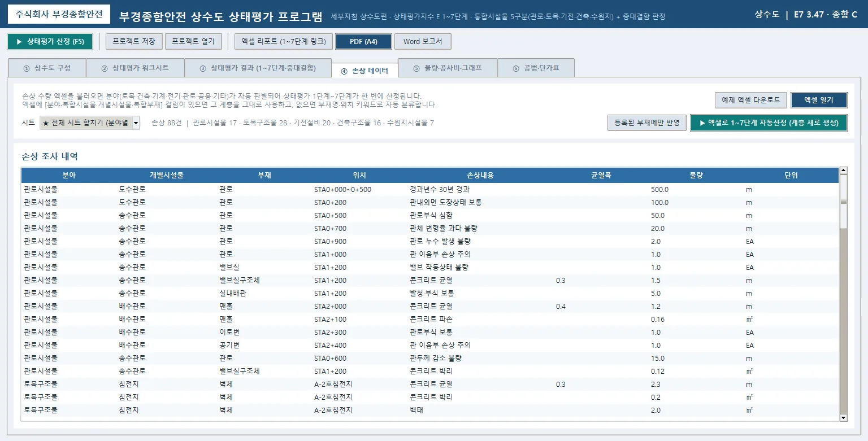This screenshot has width=868, height=441.
Task: Click the 관로부식 심함 damage cell
Action: (431, 215)
